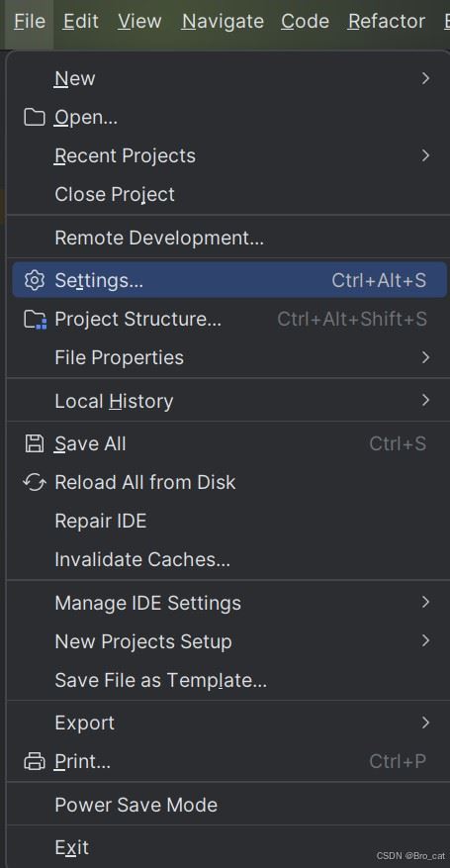The width and height of the screenshot is (450, 868).
Task: Click the folder icon beside Open
Action: coord(35,118)
